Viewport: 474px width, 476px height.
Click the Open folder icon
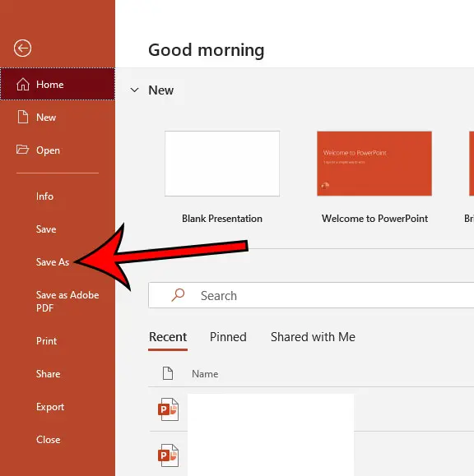[22, 150]
